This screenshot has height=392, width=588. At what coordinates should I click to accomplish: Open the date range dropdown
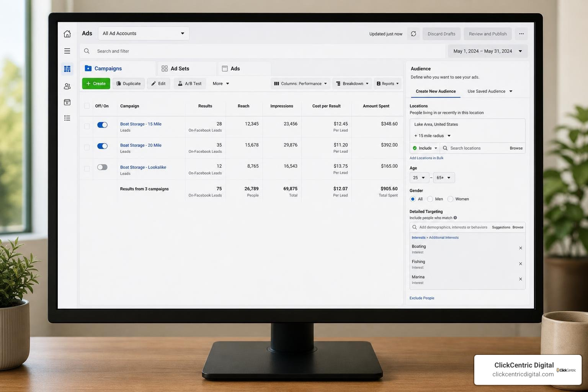click(x=488, y=51)
